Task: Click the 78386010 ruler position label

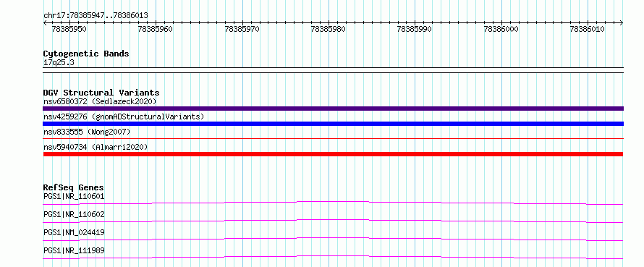Action: [x=588, y=29]
